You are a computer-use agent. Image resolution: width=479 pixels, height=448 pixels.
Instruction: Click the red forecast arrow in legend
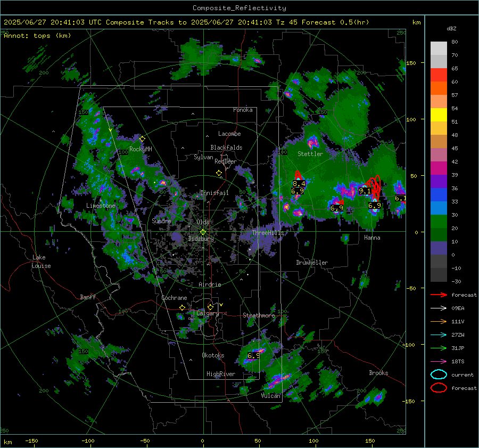[x=439, y=295]
